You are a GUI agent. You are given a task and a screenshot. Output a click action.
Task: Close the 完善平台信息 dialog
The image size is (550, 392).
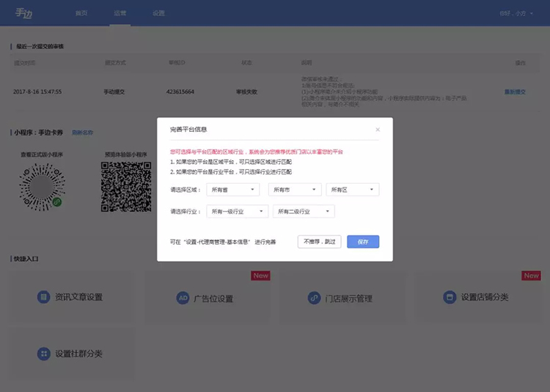pyautogui.click(x=378, y=130)
